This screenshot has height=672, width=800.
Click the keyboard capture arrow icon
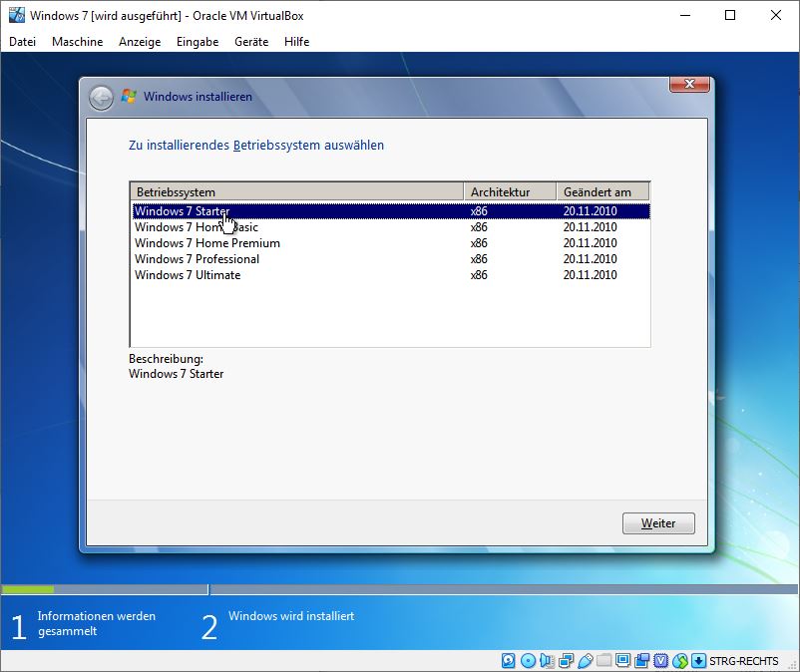(x=698, y=661)
